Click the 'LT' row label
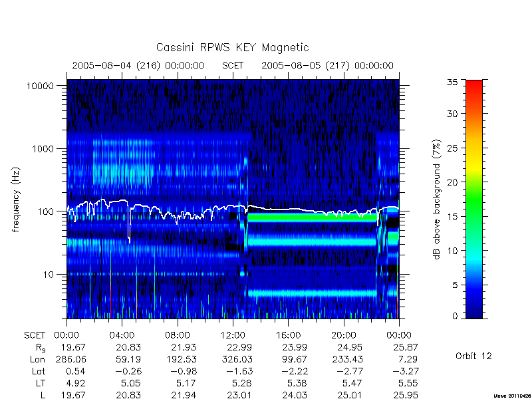 (x=41, y=384)
